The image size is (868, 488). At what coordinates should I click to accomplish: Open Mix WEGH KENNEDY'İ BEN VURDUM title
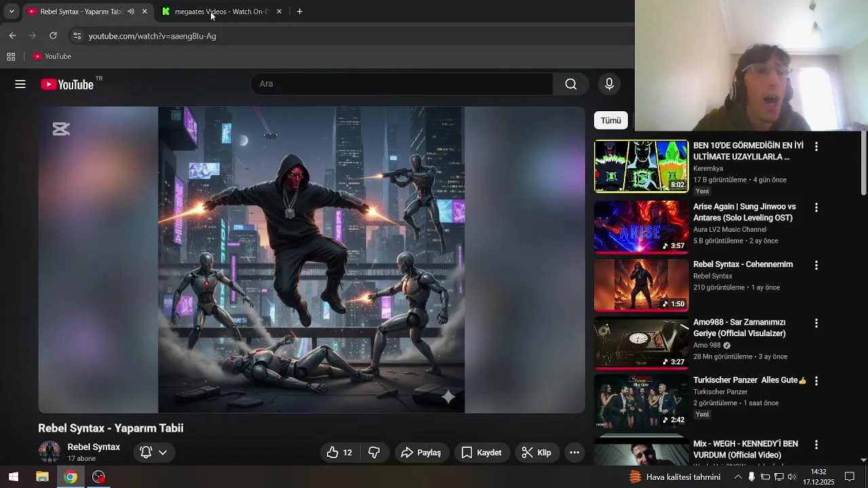(x=745, y=449)
